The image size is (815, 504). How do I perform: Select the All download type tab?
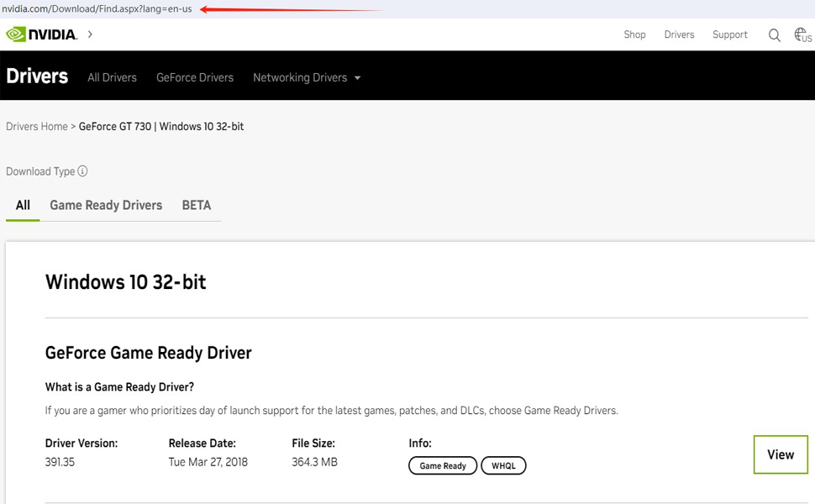(23, 205)
